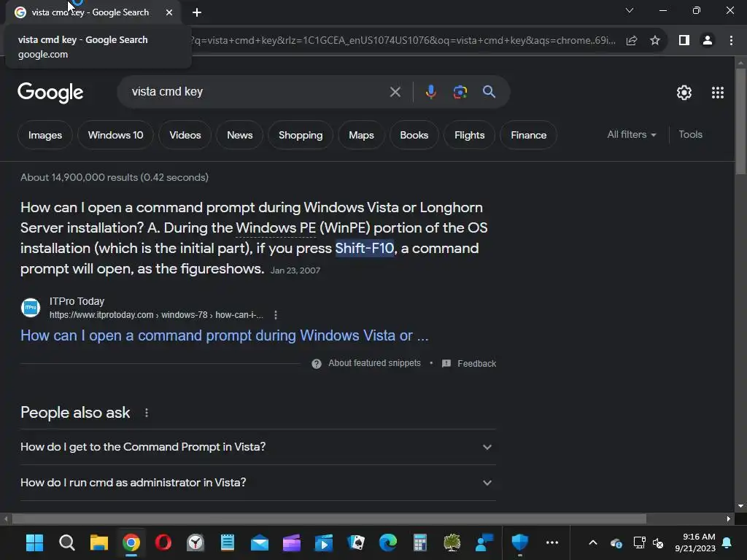
Task: Open Mail app from the taskbar
Action: [260, 542]
